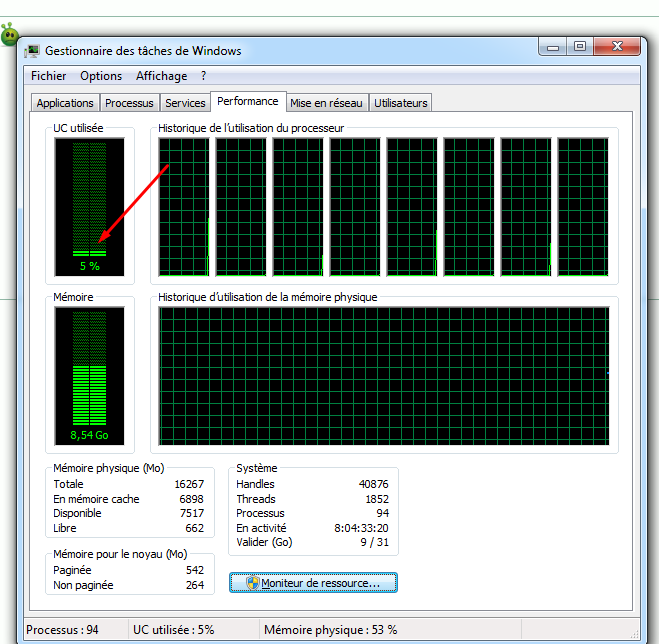Image resolution: width=659 pixels, height=644 pixels.
Task: Click the green alien icon behind the window
Action: (x=9, y=35)
